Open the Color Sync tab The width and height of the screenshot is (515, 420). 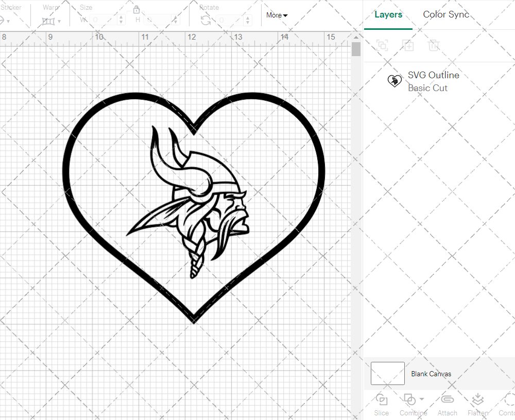pos(445,14)
